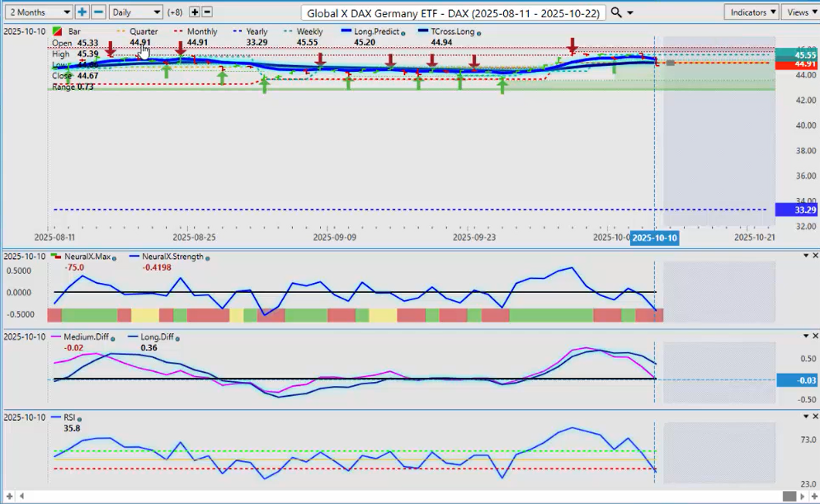Open the Views menu
The height and width of the screenshot is (504, 820).
pyautogui.click(x=799, y=12)
